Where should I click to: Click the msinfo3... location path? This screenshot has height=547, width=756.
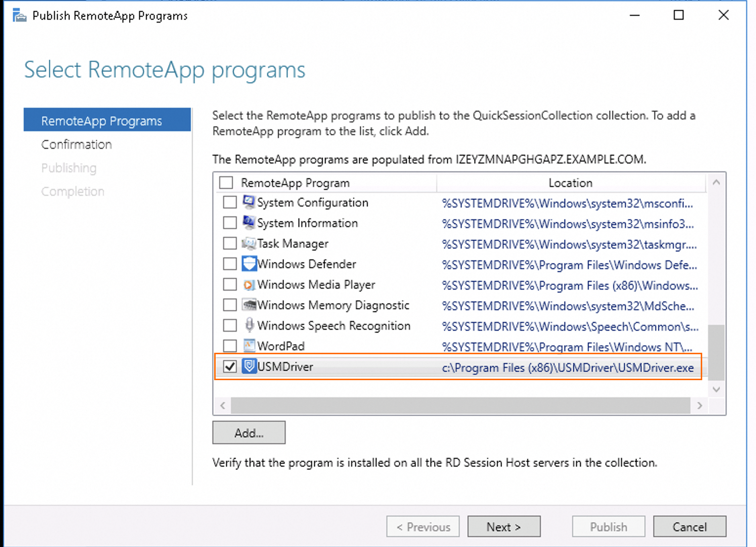568,224
